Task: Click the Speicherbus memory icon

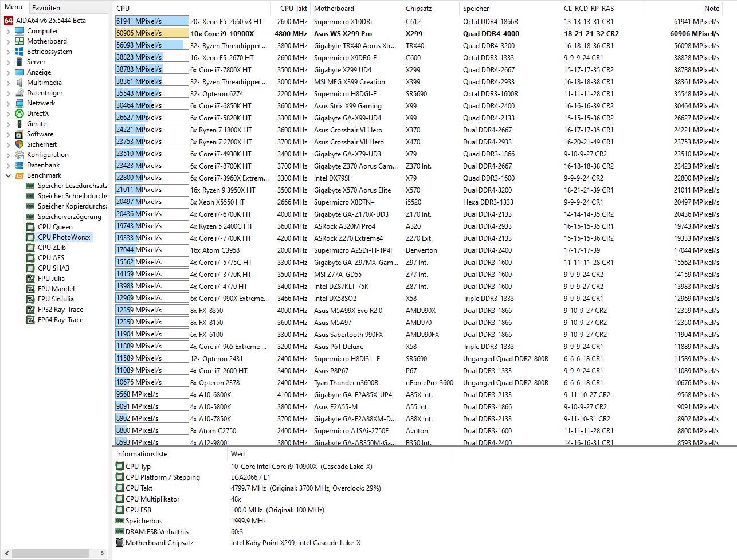Action: point(120,521)
